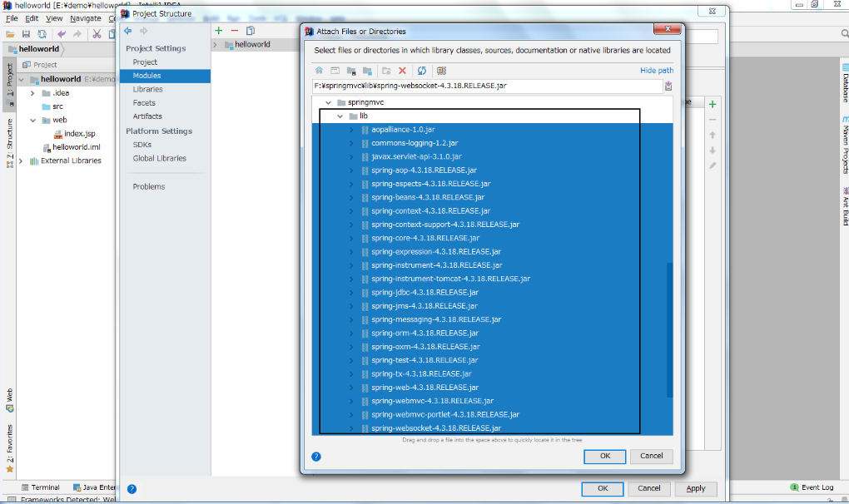Click the Hide path link
This screenshot has width=849, height=504.
[657, 71]
